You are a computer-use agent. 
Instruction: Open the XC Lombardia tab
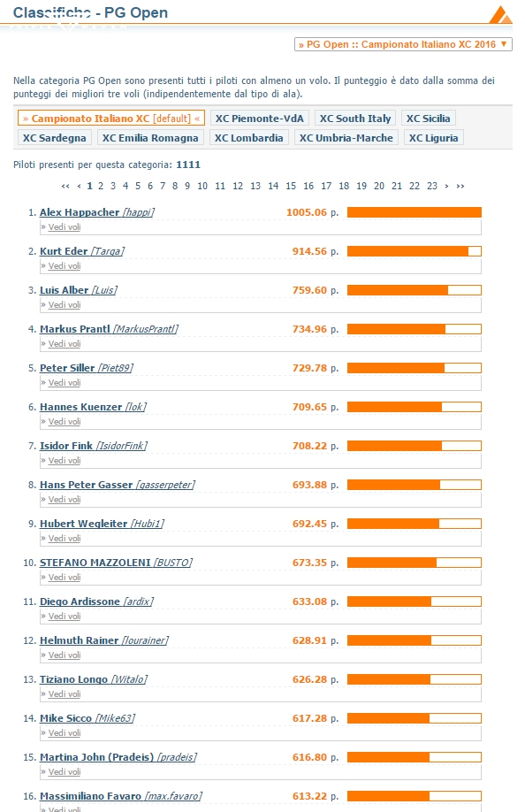click(x=248, y=138)
